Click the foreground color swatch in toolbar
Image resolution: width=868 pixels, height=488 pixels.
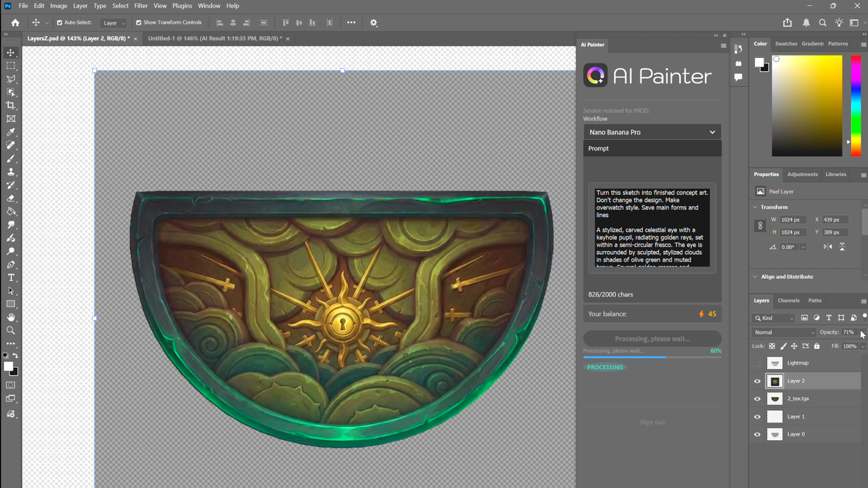tap(8, 367)
